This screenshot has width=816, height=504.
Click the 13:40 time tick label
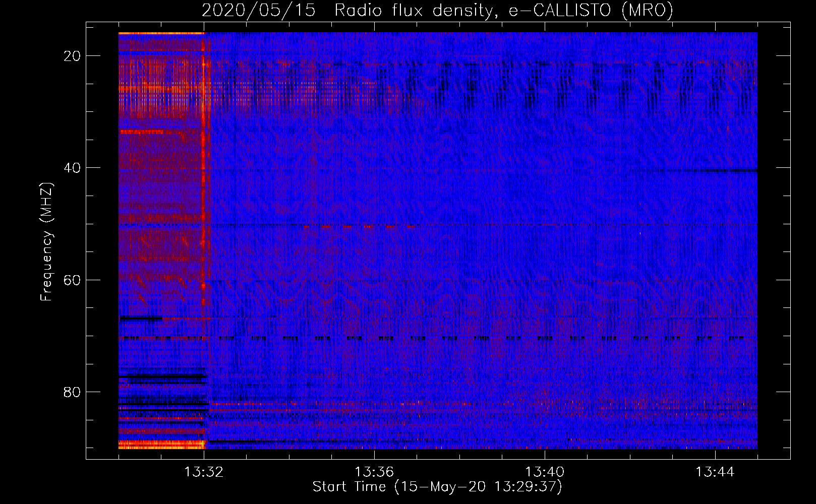[x=545, y=472]
